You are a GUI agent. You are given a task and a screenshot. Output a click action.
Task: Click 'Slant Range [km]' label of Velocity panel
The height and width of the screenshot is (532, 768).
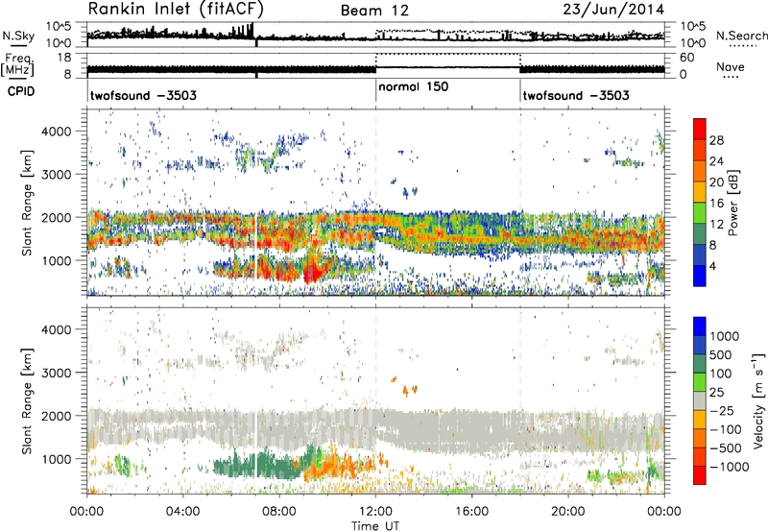point(27,401)
